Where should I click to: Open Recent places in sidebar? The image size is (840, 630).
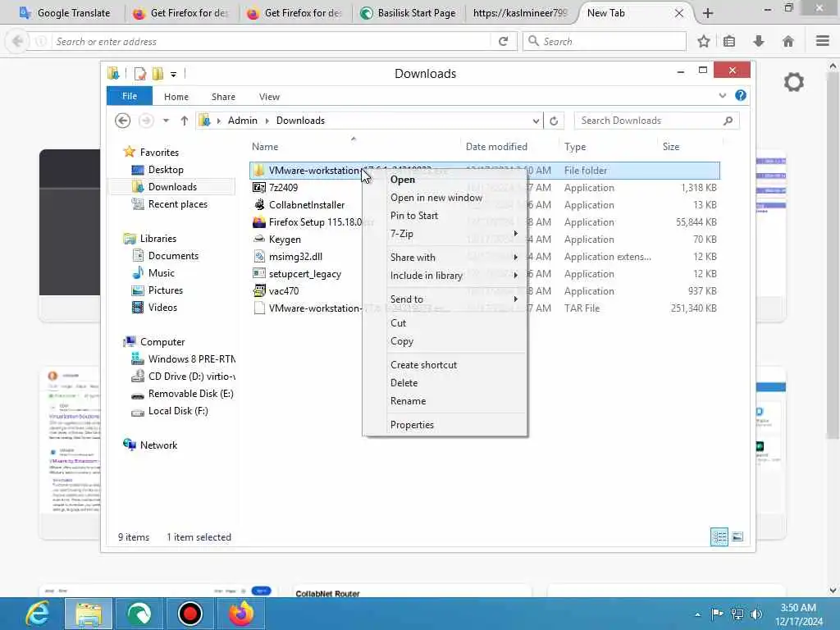(x=177, y=204)
